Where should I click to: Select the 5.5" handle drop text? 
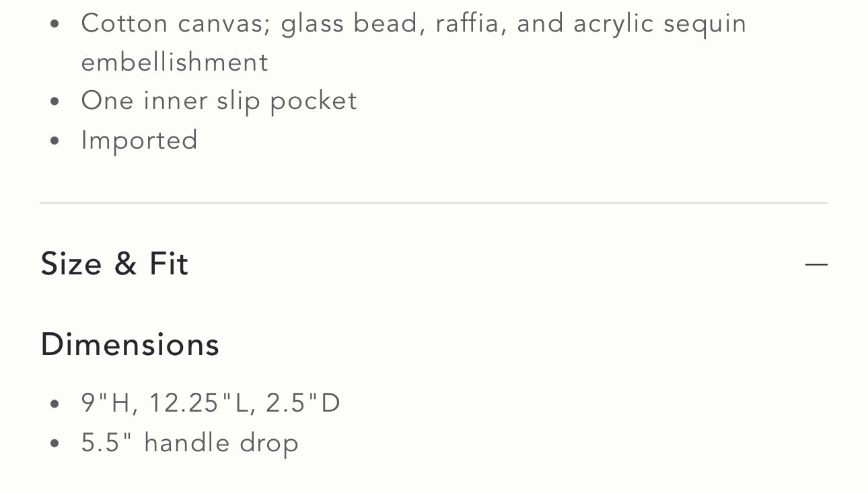pos(190,443)
